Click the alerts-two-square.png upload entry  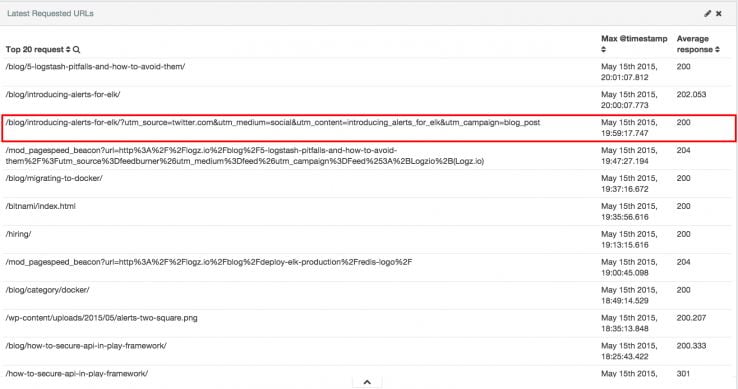(102, 317)
